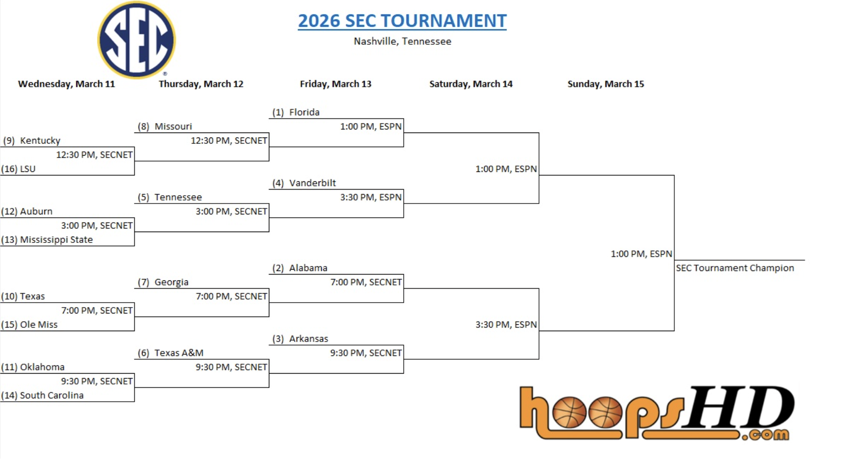Select the Wednesday, March 11 column header
The height and width of the screenshot is (465, 868).
tap(67, 84)
